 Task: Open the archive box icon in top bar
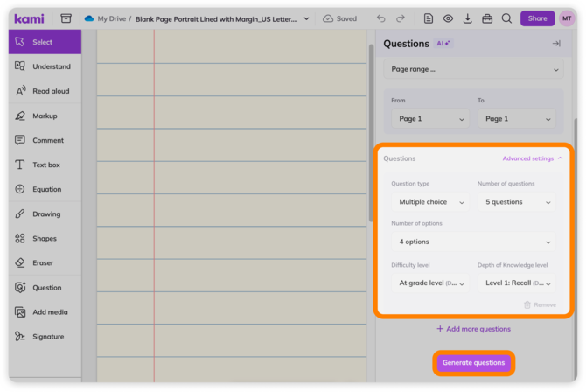click(x=66, y=18)
